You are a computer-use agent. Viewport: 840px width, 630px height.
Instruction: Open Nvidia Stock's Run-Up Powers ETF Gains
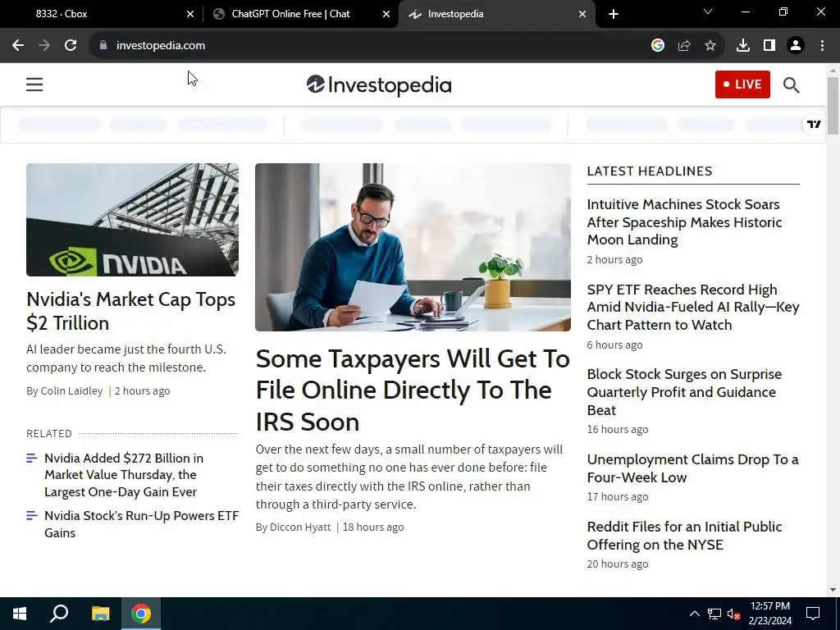click(141, 524)
